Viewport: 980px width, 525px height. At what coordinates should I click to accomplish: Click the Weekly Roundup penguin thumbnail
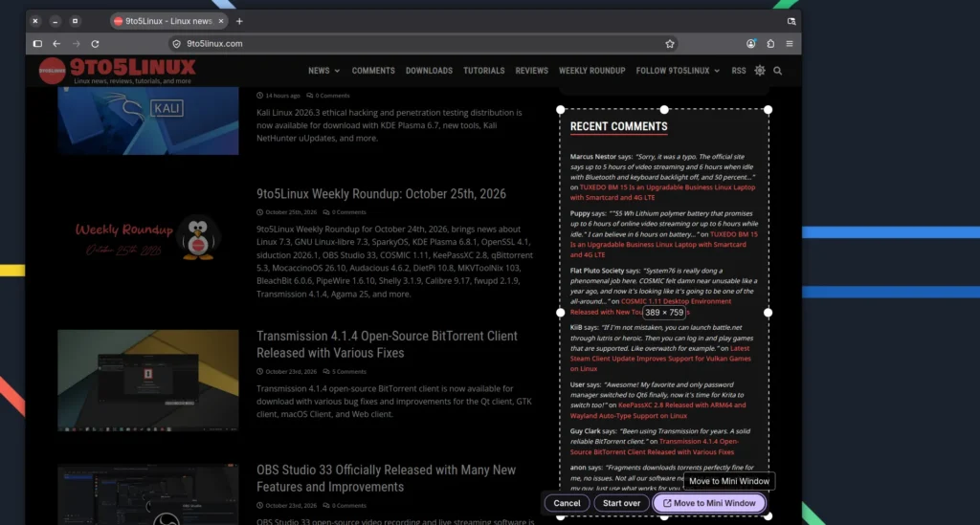(x=148, y=238)
